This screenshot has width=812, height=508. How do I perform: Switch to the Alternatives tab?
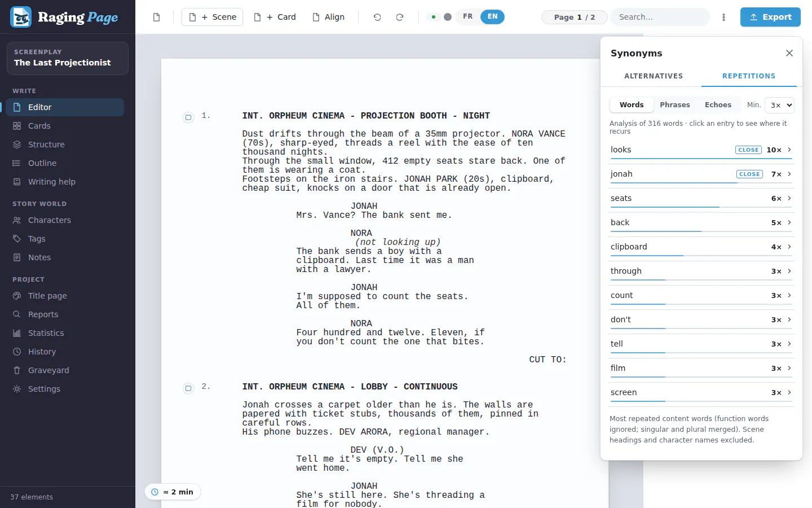point(654,76)
